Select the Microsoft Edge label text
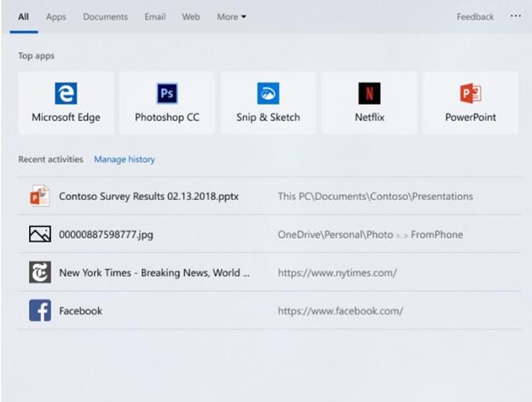Screen dimensions: 532x402 click(66, 118)
